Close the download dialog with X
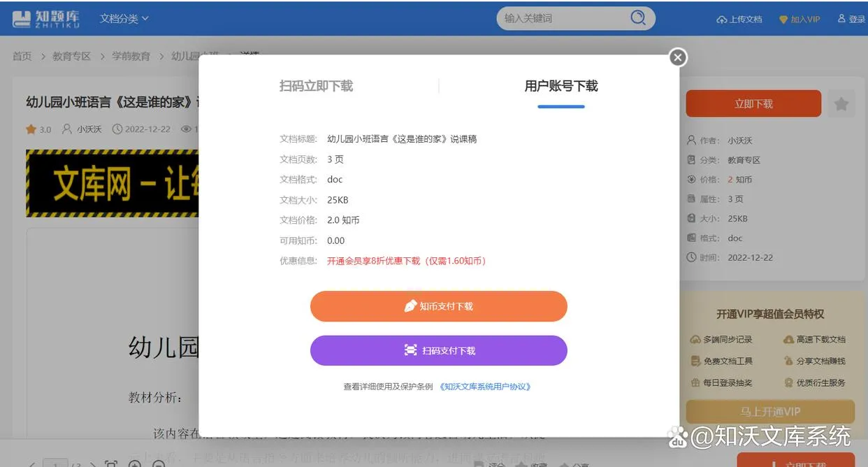Screen dimensions: 868x467 (x=677, y=57)
